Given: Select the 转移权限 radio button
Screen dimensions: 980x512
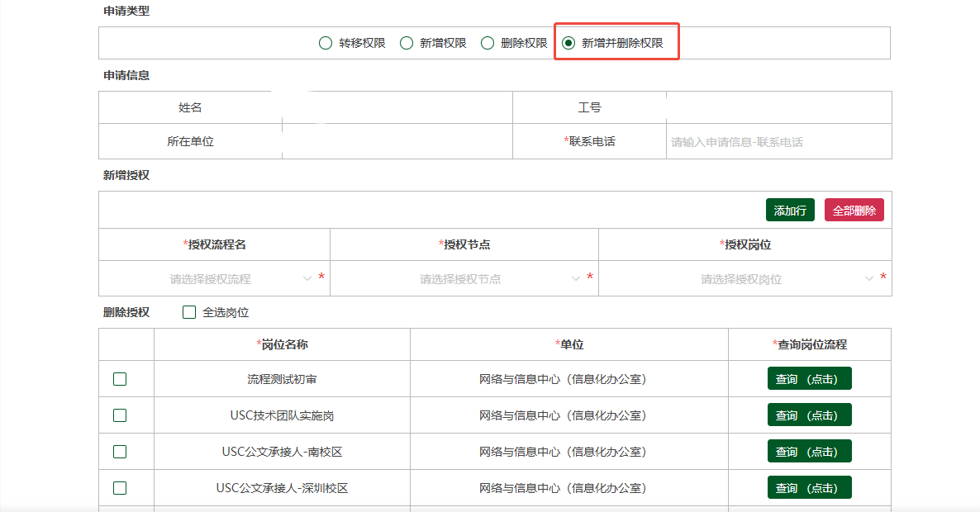Looking at the screenshot, I should 326,43.
